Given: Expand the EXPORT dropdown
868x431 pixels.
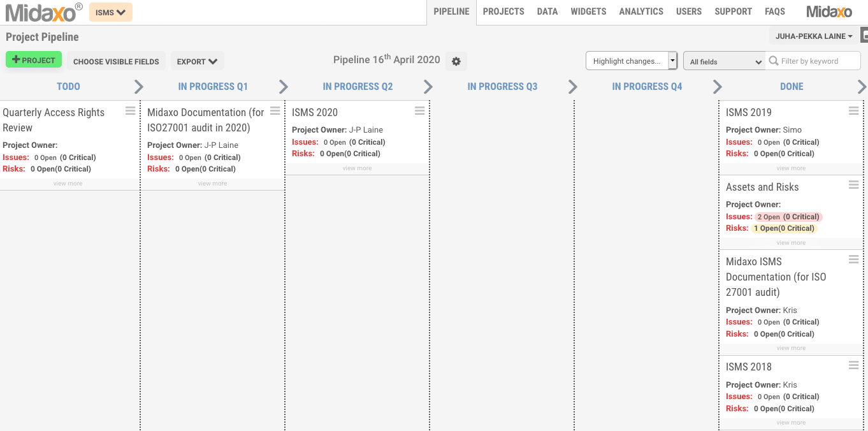Looking at the screenshot, I should coord(197,61).
